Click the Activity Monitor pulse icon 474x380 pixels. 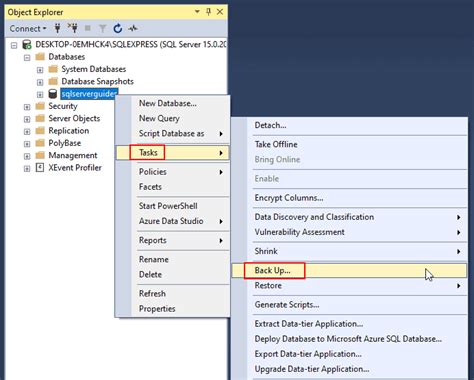tap(133, 29)
